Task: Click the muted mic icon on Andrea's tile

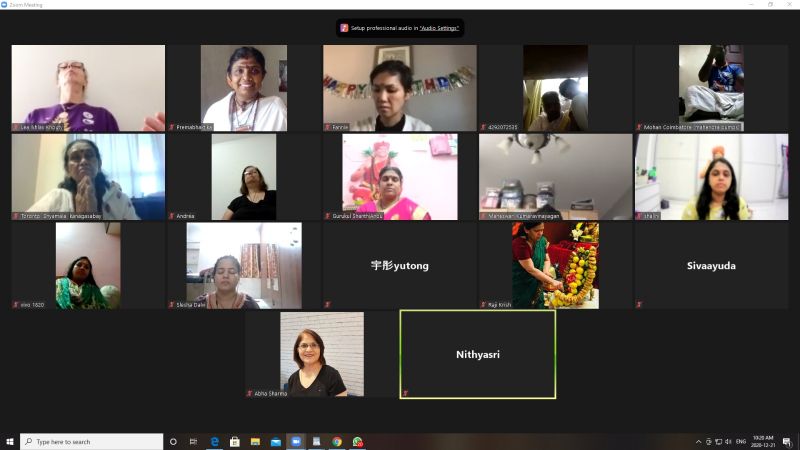Action: click(x=171, y=215)
